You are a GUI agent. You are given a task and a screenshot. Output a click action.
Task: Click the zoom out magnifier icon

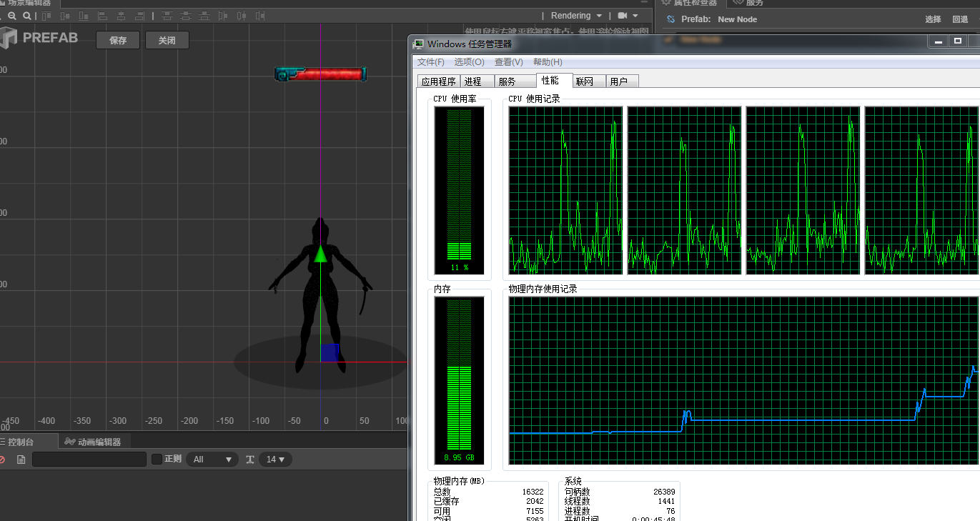(12, 16)
